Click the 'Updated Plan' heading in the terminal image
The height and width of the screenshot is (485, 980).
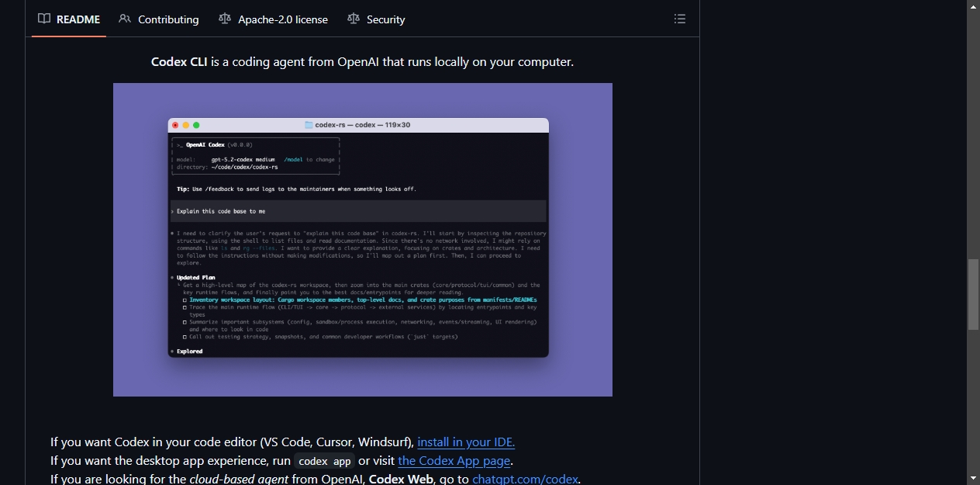point(196,277)
